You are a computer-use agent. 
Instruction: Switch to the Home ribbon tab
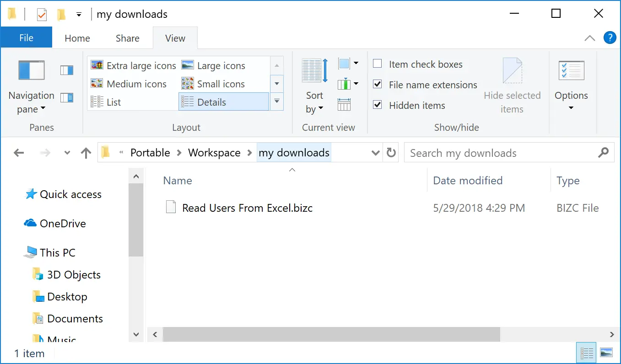tap(77, 38)
